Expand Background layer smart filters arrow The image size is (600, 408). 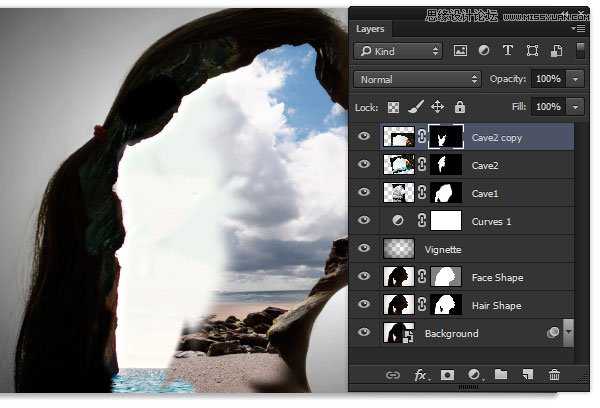pyautogui.click(x=569, y=333)
